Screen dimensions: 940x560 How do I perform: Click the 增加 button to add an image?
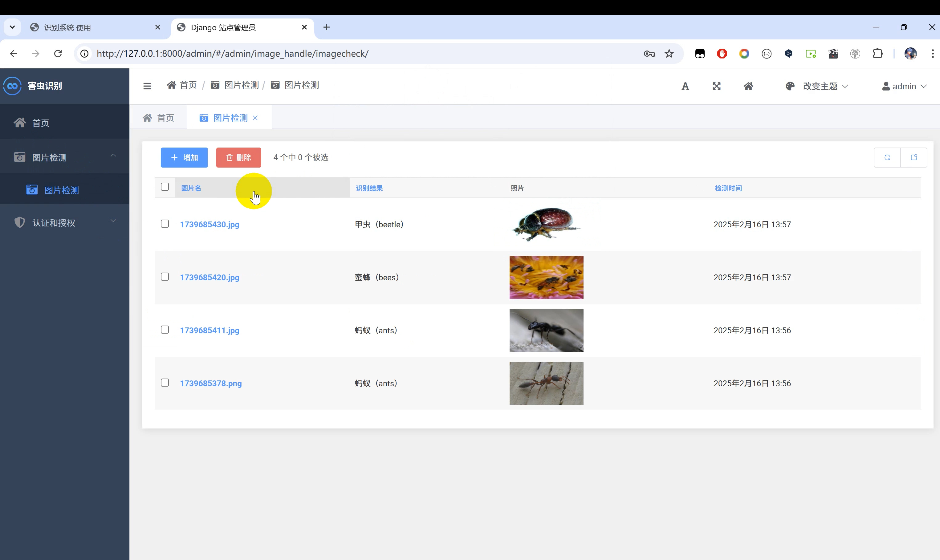[184, 157]
